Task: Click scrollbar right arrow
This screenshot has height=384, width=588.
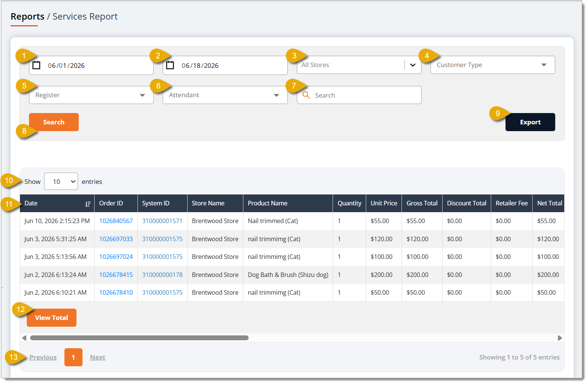Action: pos(560,338)
